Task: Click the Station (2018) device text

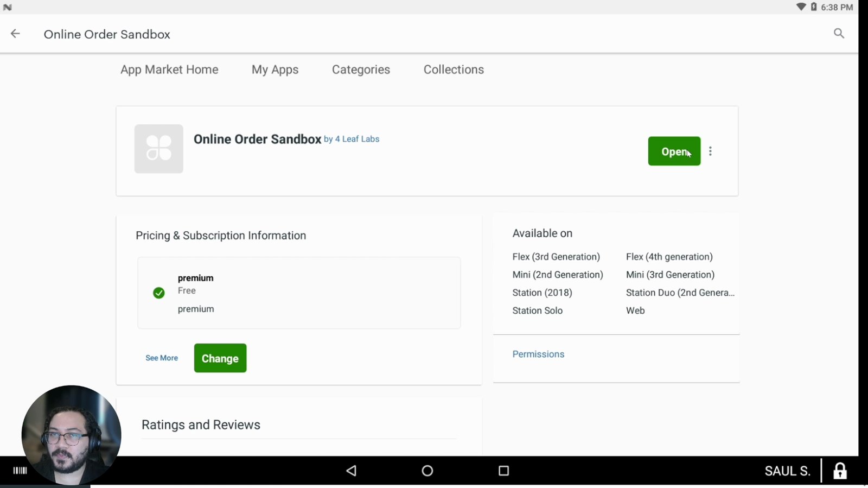Action: pyautogui.click(x=542, y=293)
